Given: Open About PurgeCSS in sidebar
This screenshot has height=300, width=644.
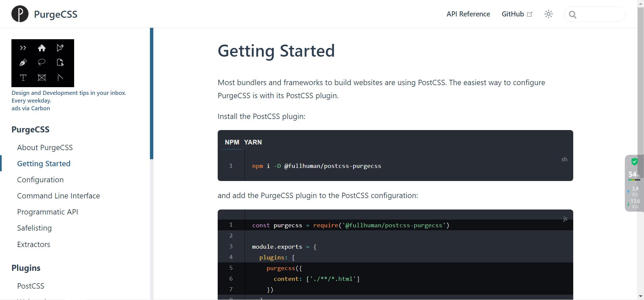Looking at the screenshot, I should tap(45, 147).
